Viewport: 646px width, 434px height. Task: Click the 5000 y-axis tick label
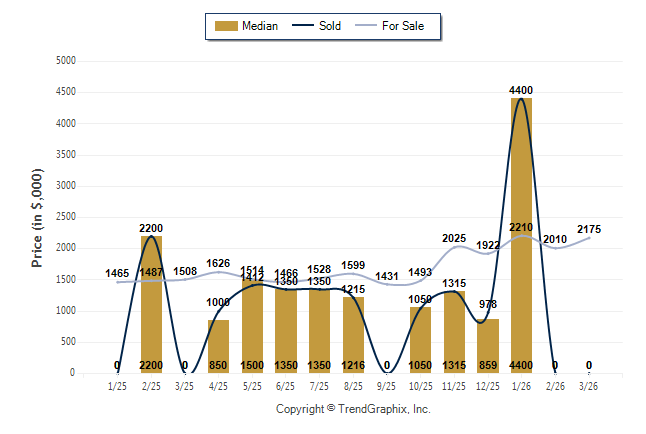click(x=64, y=61)
